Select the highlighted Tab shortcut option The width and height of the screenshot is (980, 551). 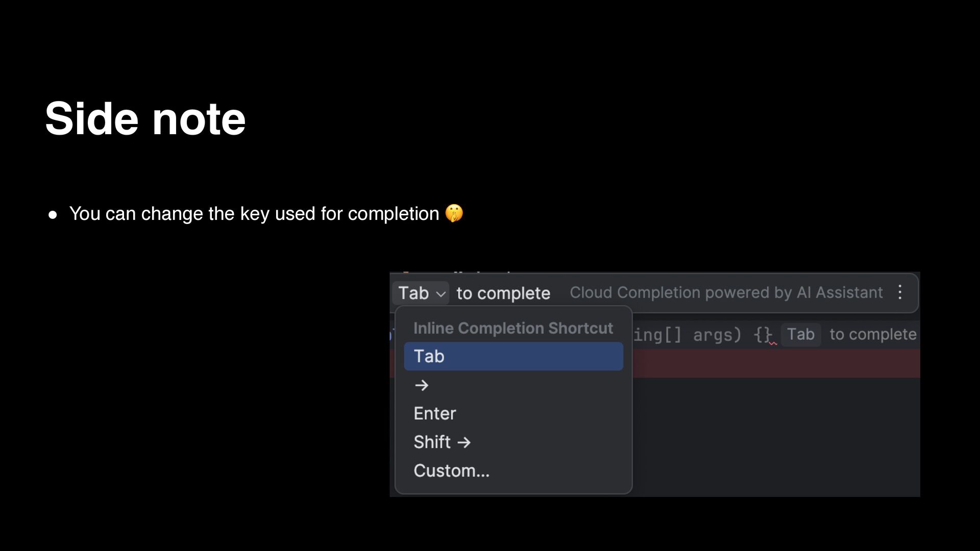[x=513, y=356]
